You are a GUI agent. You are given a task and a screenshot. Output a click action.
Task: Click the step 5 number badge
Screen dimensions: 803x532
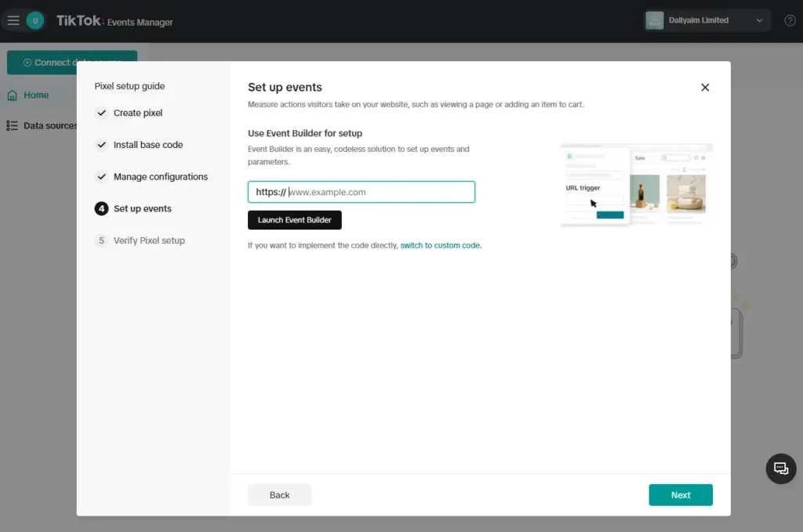(x=101, y=241)
